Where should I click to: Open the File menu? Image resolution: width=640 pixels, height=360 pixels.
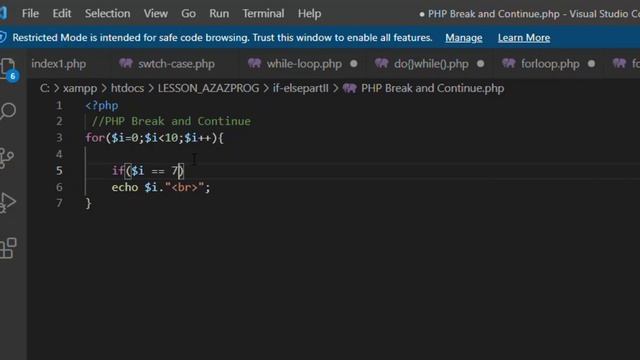click(30, 13)
